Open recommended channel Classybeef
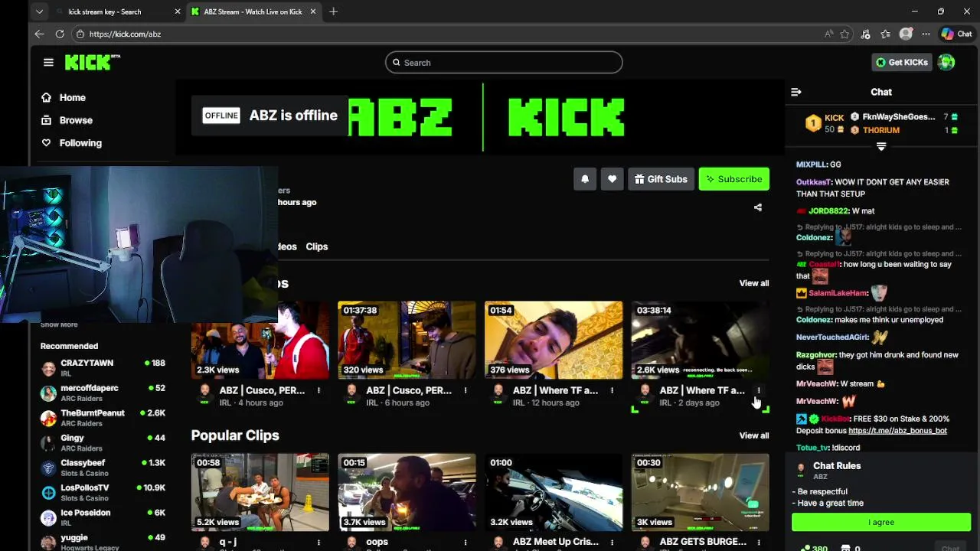This screenshot has height=551, width=980. [103, 468]
